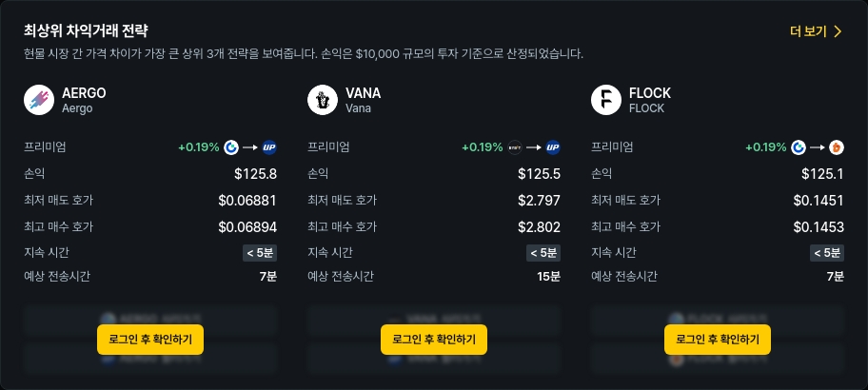Click the AERGO coin name heading

coord(84,93)
